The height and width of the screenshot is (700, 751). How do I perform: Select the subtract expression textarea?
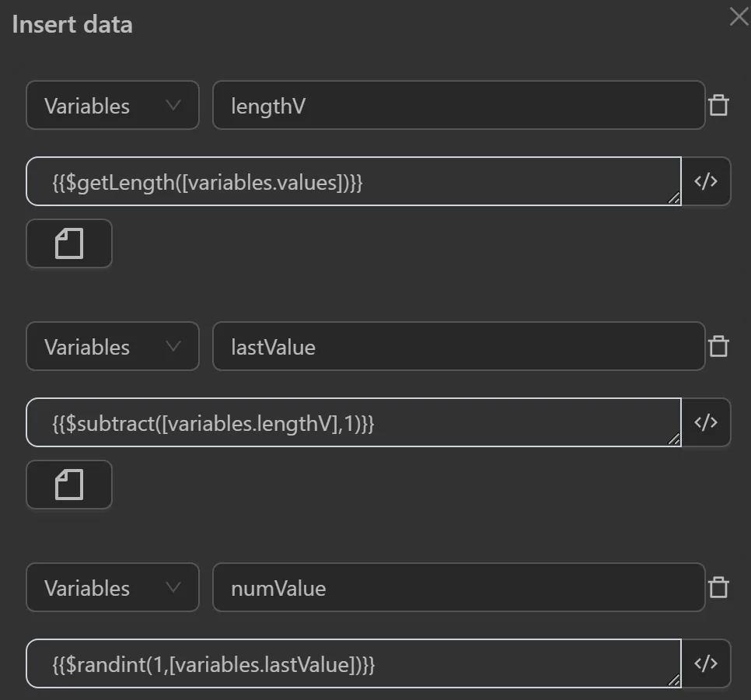(350, 422)
